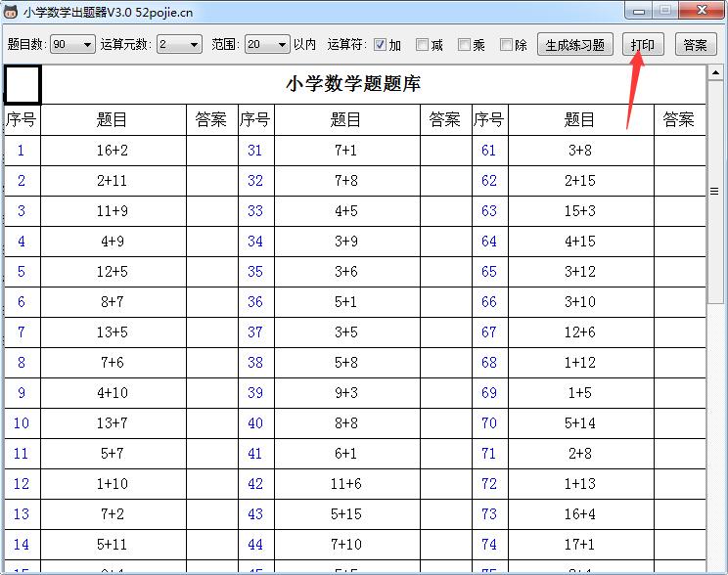Select problem 4+9 in row 4
This screenshot has width=728, height=575.
coord(113,242)
